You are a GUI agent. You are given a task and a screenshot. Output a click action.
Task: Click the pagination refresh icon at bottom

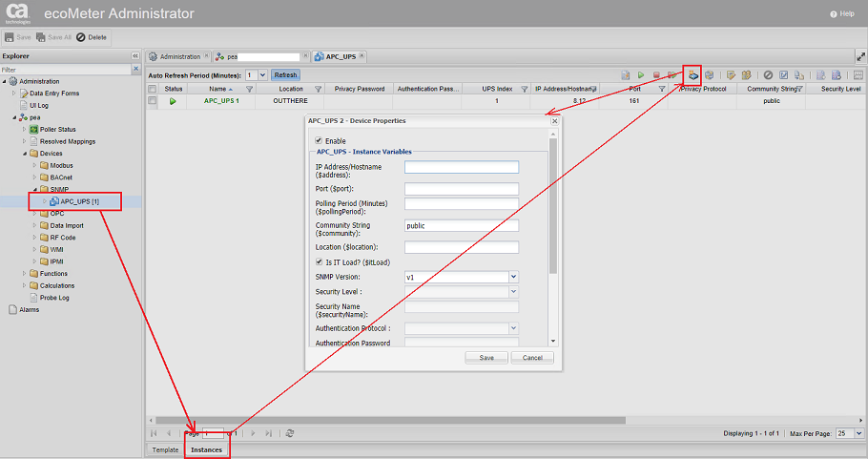tap(289, 433)
